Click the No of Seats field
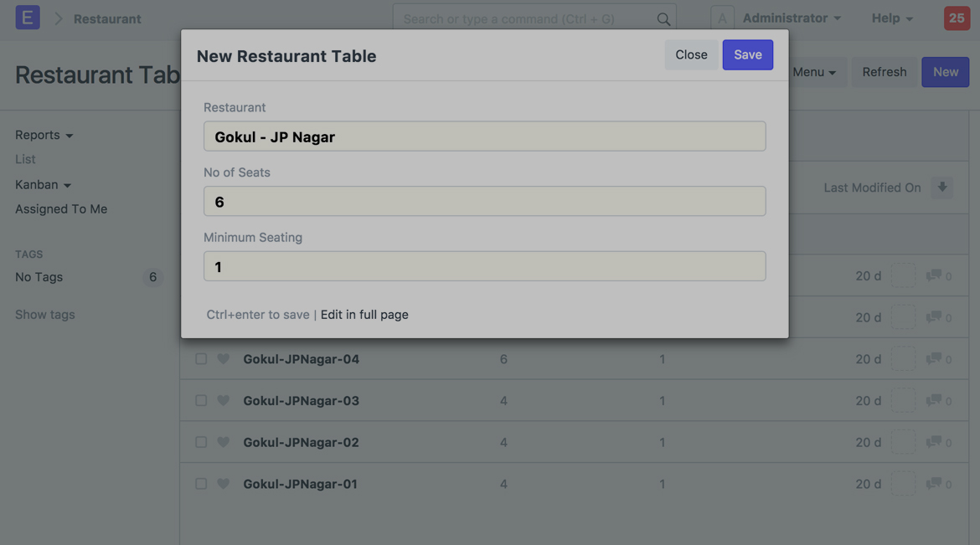Screen dimensions: 980x545 (x=484, y=202)
